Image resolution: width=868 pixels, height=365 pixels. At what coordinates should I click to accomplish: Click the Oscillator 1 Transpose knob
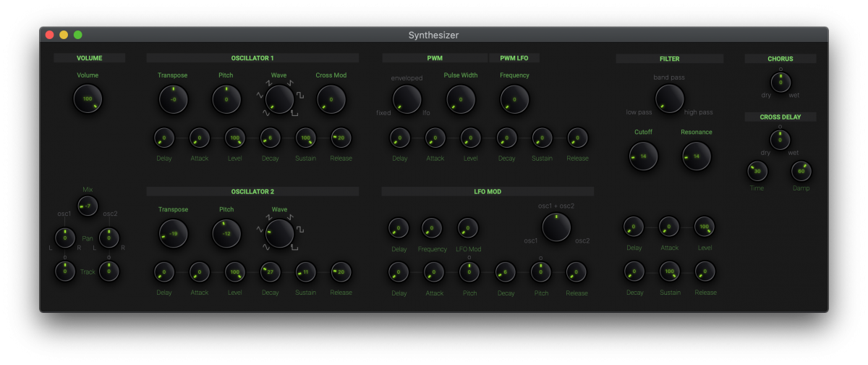[x=173, y=99]
